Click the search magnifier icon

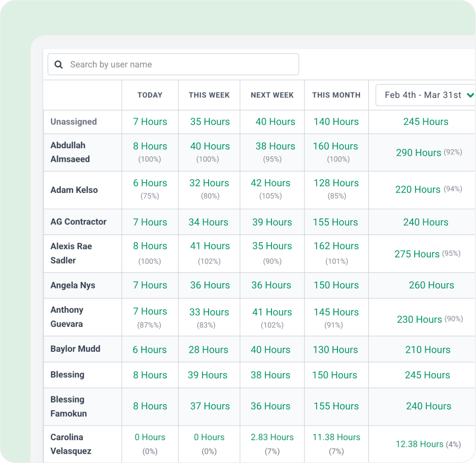(x=58, y=64)
